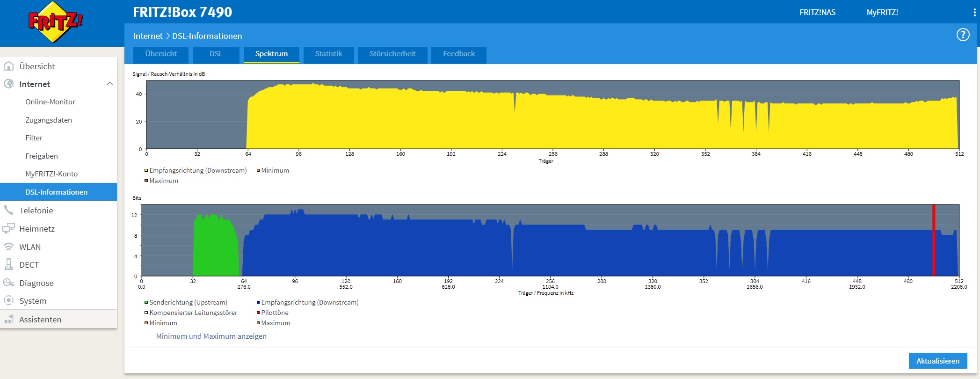980x379 pixels.
Task: Switch to the Übersicht tab
Action: pyautogui.click(x=161, y=54)
